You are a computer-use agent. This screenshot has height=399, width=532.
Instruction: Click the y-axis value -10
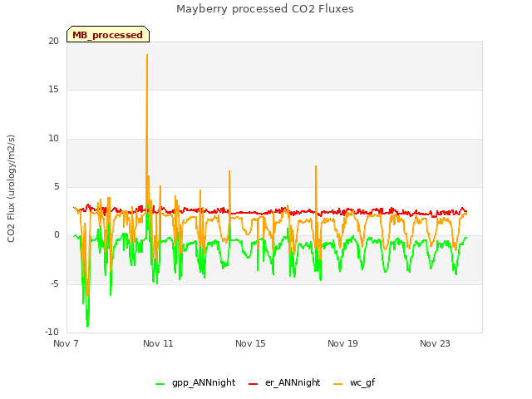pos(52,332)
